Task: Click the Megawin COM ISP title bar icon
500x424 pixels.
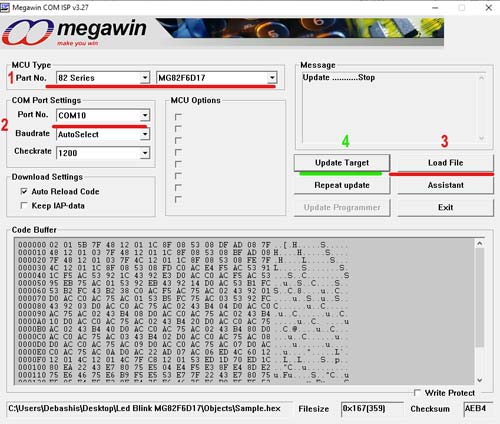Action: coord(5,7)
